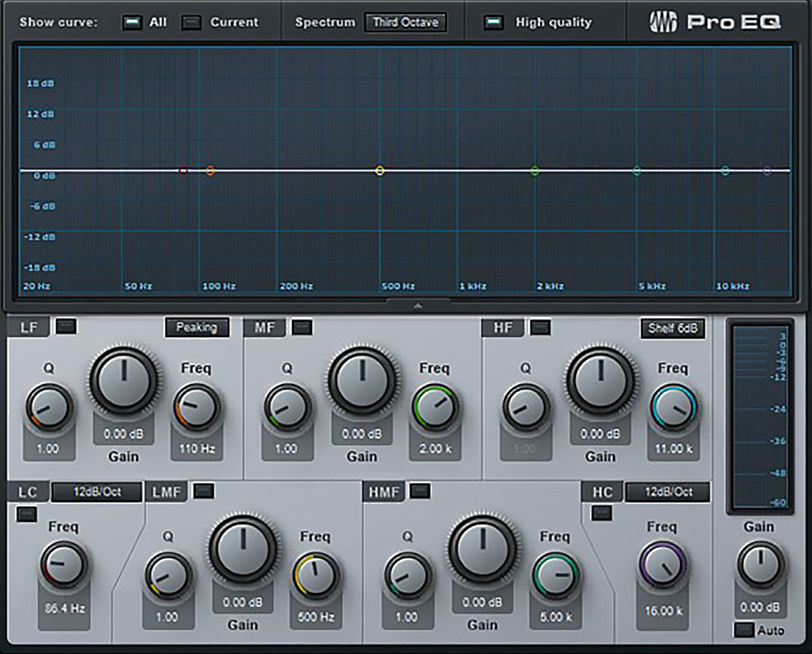This screenshot has height=654, width=812.
Task: Enable the HC high cut toggle
Action: click(x=602, y=513)
